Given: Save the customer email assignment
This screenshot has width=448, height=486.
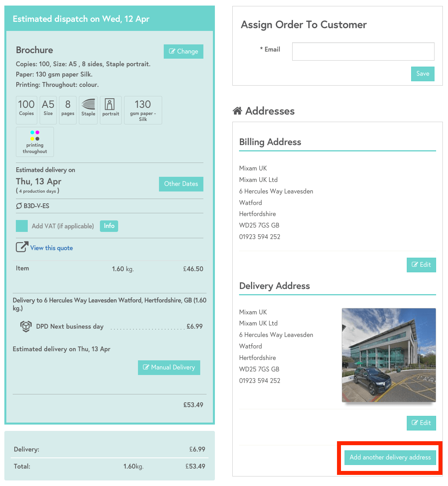Looking at the screenshot, I should point(422,74).
